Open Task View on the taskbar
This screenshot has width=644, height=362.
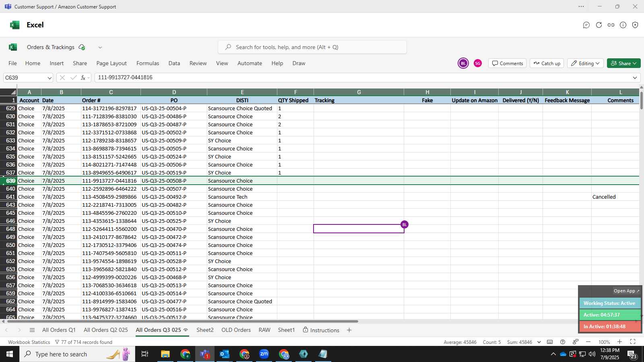[x=145, y=354]
